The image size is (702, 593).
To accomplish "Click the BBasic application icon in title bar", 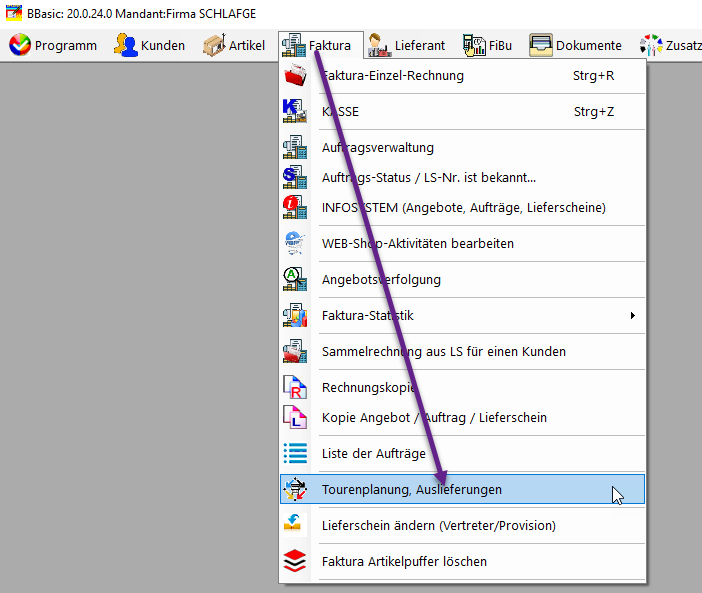I will point(13,13).
